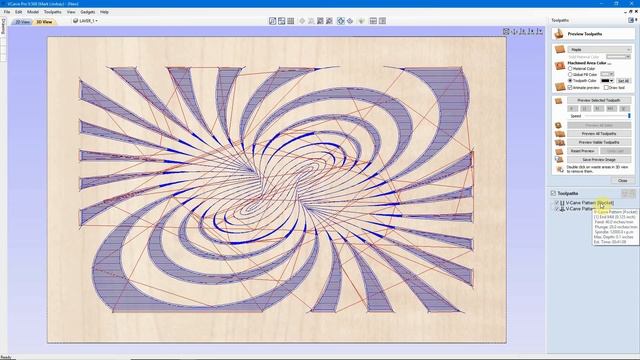This screenshot has width=640, height=360.
Task: Click the fourth preview playback control button
Action: 611,109
